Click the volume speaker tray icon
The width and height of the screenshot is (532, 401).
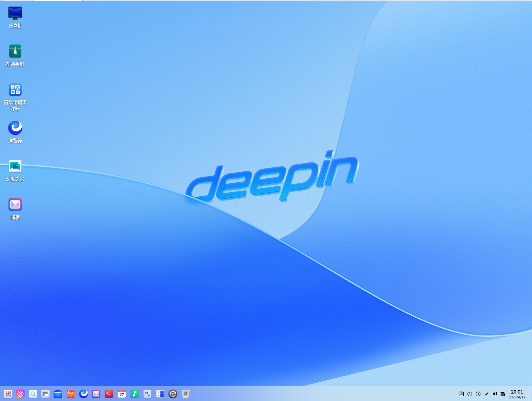[x=495, y=394]
